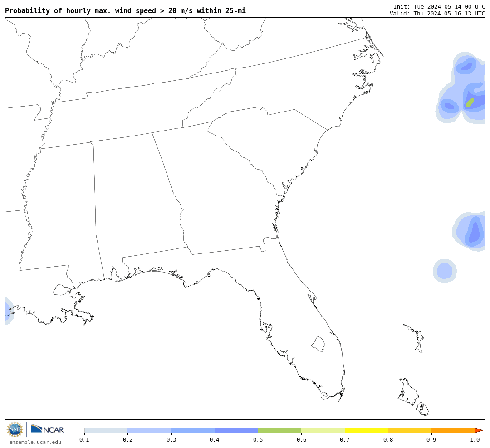This screenshot has height=448, width=490.
Task: Click Lake Pontchartrain outline in Louisiana
Action: pos(62,290)
